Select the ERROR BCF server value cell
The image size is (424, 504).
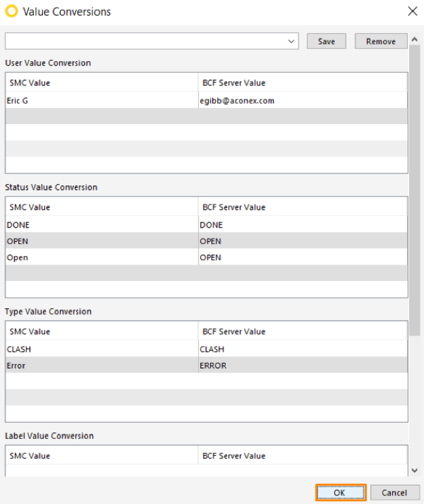pos(303,365)
